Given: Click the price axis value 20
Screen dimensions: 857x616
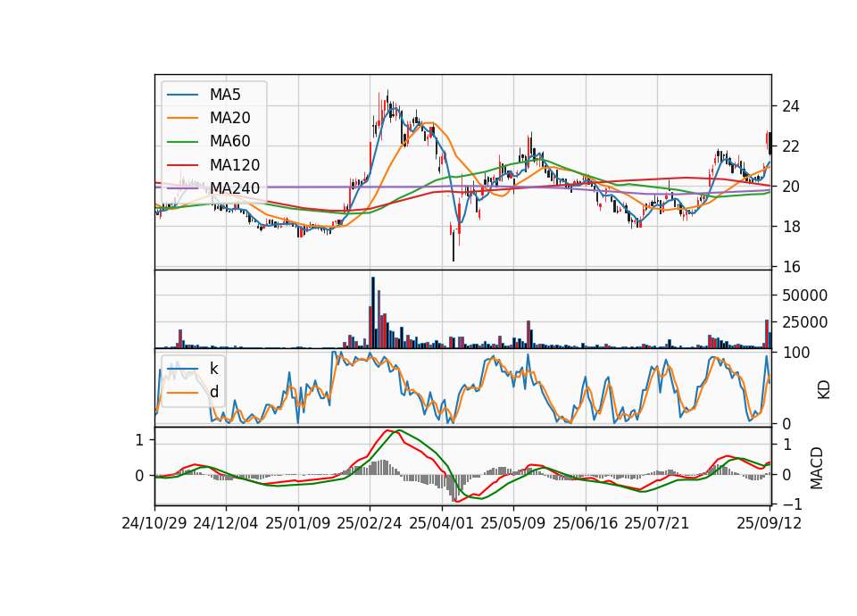Looking at the screenshot, I should click(790, 187).
